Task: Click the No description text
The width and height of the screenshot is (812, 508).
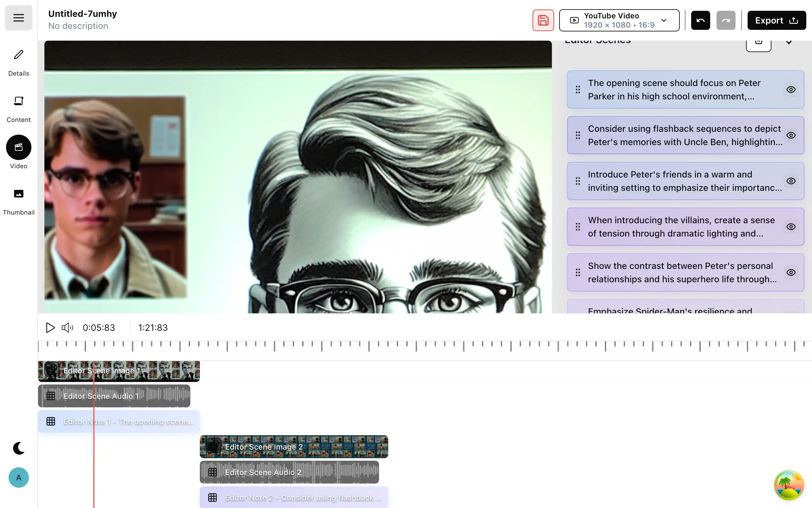Action: [x=78, y=26]
